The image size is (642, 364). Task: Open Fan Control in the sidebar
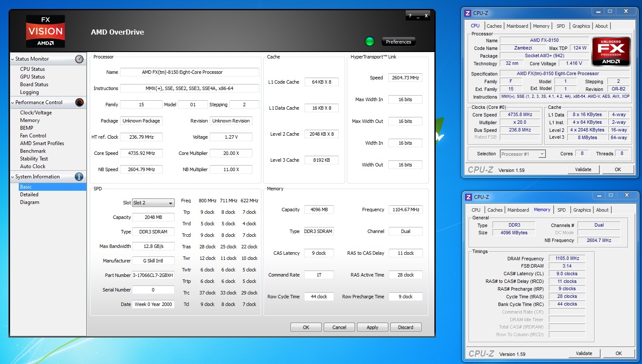click(x=33, y=136)
